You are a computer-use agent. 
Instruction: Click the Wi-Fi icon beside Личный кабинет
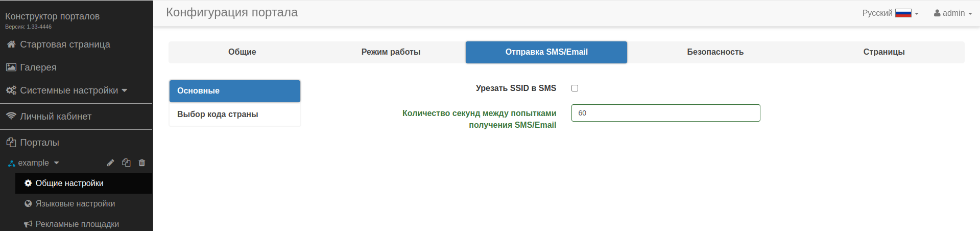click(11, 116)
